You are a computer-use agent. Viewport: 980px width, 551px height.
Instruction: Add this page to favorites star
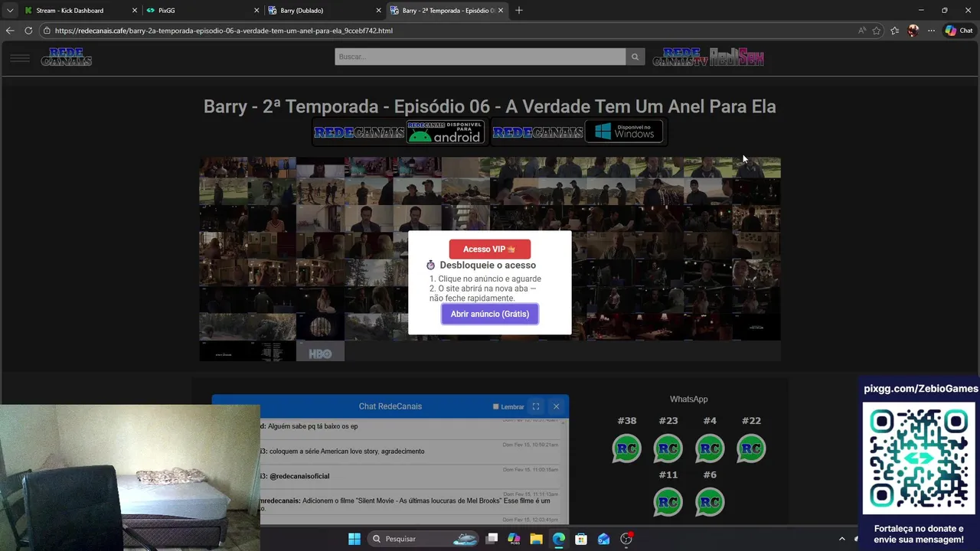pos(877,31)
